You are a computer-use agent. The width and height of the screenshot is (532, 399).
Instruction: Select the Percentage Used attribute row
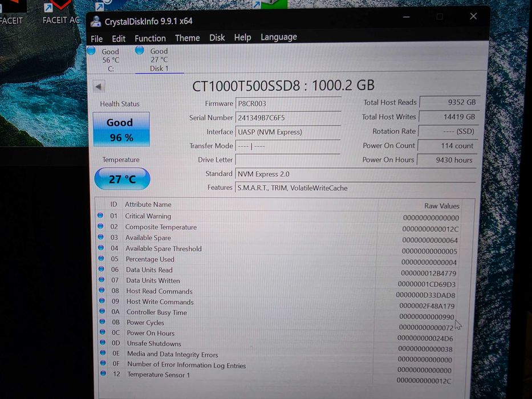(x=278, y=260)
